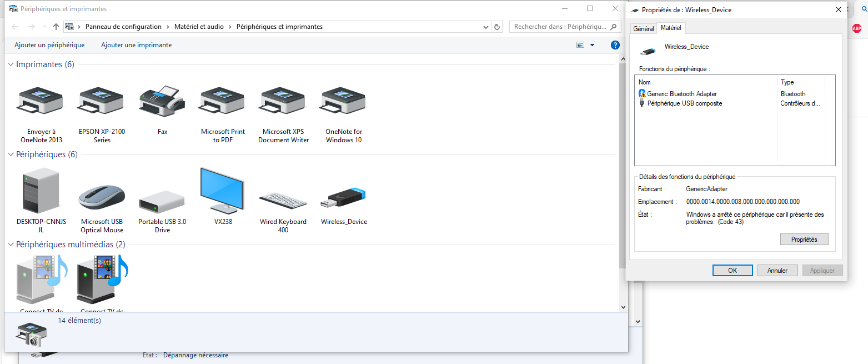Viewport: 868px width, 364px height.
Task: Go to Panneau de configuration breadcrumb
Action: [123, 27]
